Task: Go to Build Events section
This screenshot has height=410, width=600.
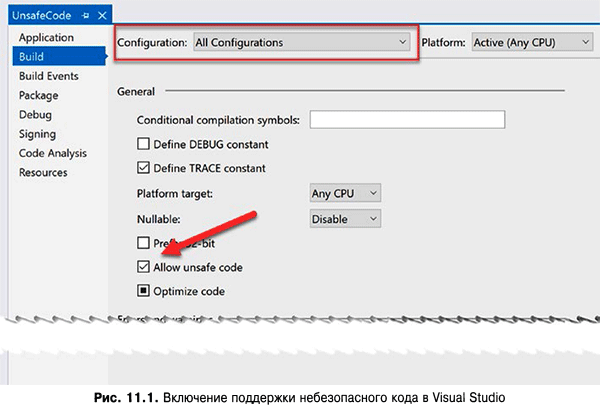Action: point(48,76)
